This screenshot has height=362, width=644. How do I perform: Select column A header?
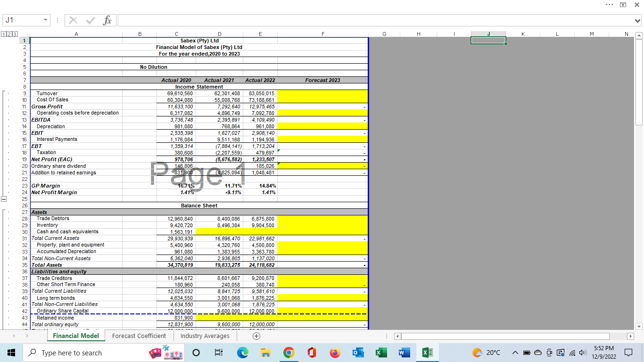click(x=76, y=34)
